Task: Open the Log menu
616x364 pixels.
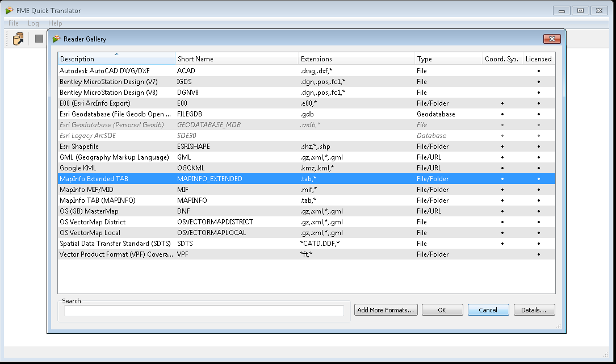Action: [32, 23]
